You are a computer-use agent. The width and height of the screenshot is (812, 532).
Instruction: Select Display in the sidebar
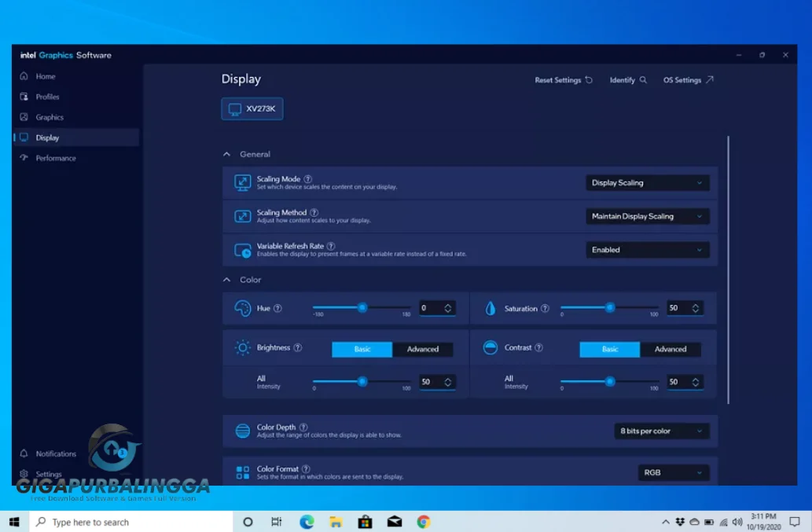(76, 138)
